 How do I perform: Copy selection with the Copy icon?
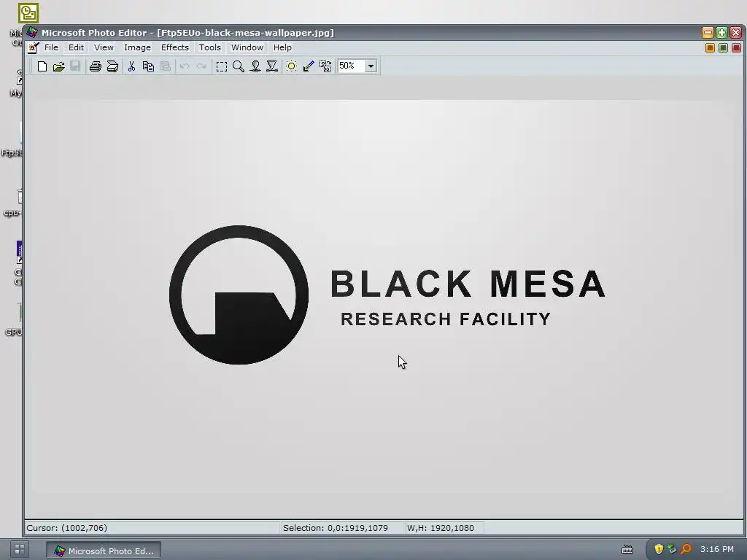tap(148, 66)
